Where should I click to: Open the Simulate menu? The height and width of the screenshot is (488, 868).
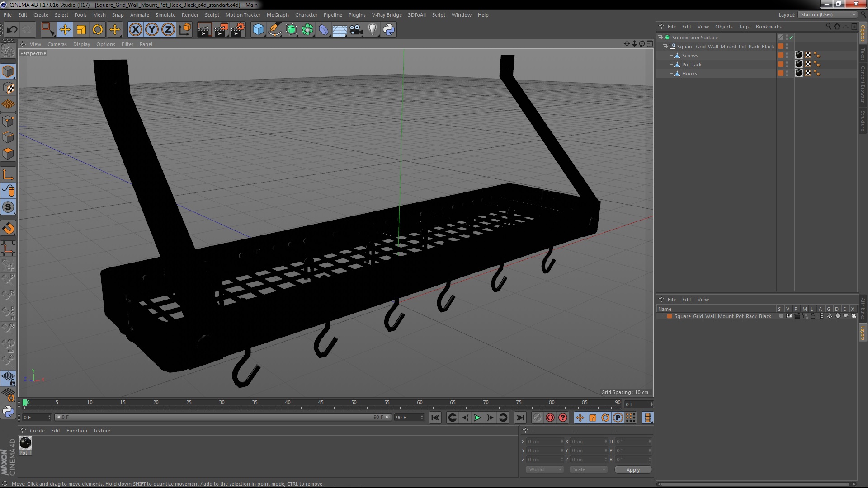pos(165,15)
